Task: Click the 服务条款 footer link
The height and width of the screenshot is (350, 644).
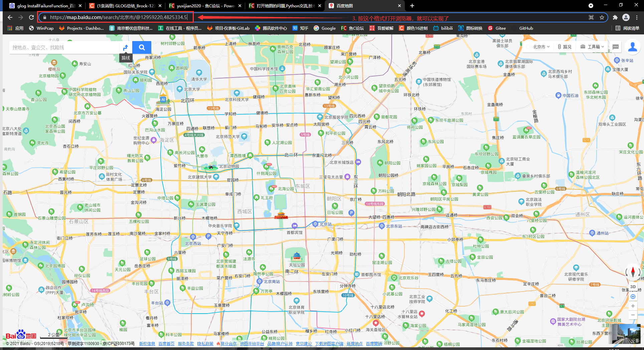Action: (186, 343)
